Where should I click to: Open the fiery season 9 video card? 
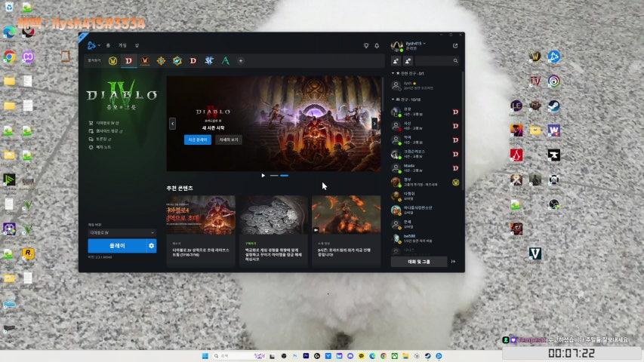(347, 231)
